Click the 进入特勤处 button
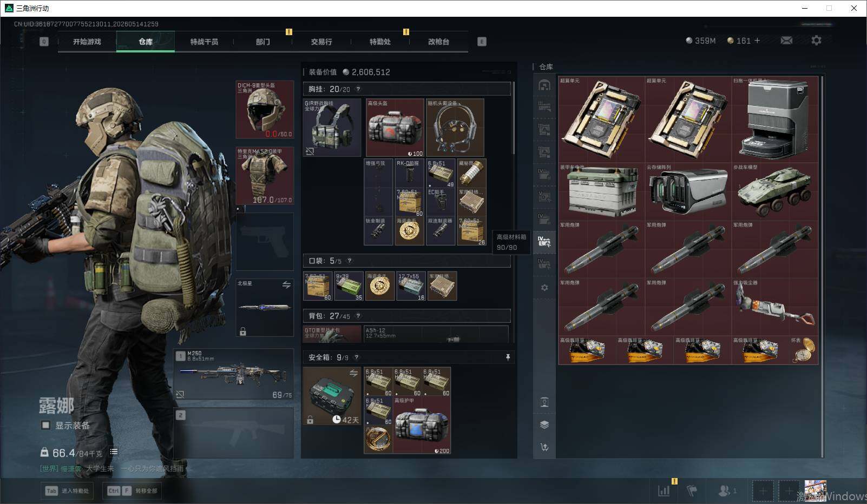The width and height of the screenshot is (867, 504). coord(68,490)
